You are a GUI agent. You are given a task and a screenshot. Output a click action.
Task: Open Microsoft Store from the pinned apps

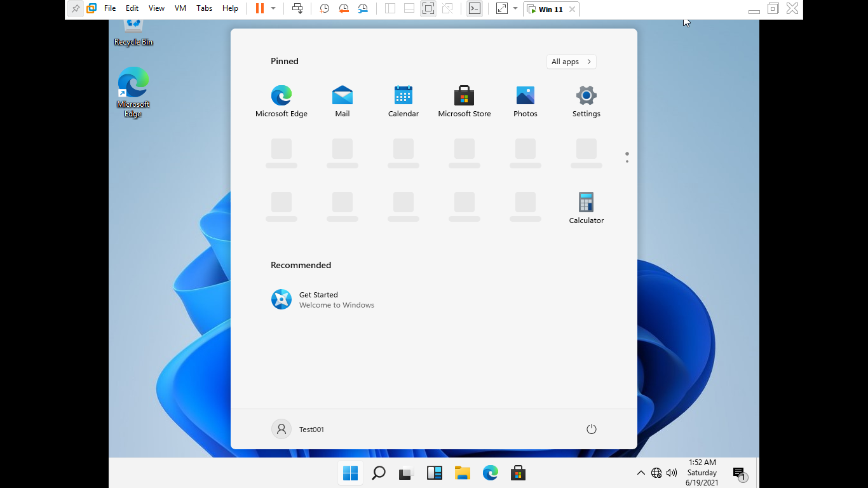pos(465,102)
